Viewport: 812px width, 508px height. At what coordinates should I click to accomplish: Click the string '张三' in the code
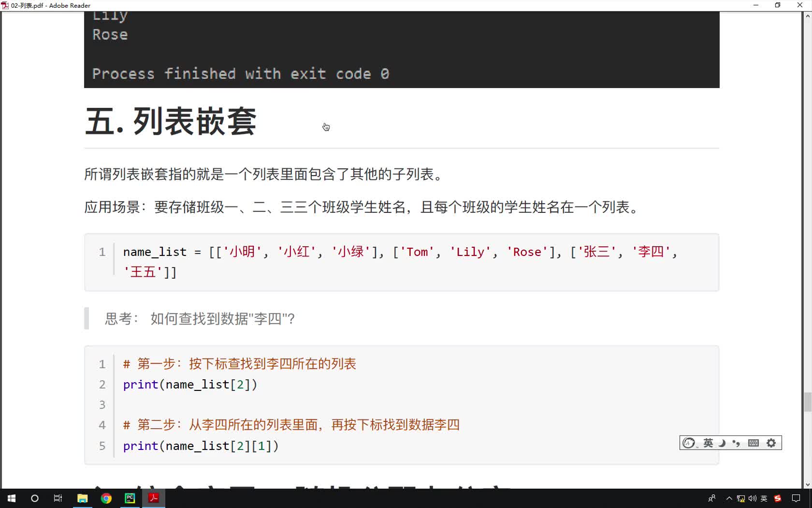tap(597, 252)
